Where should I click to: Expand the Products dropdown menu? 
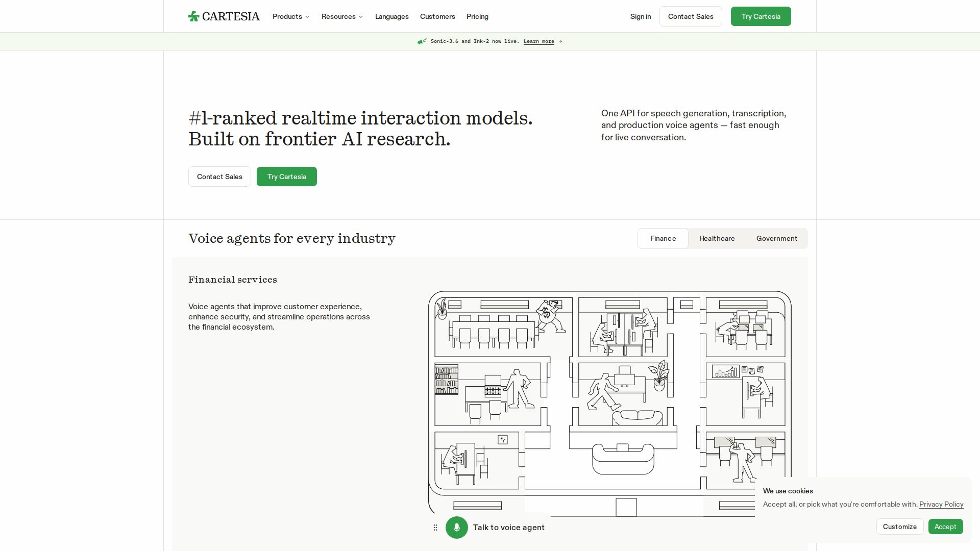click(291, 16)
